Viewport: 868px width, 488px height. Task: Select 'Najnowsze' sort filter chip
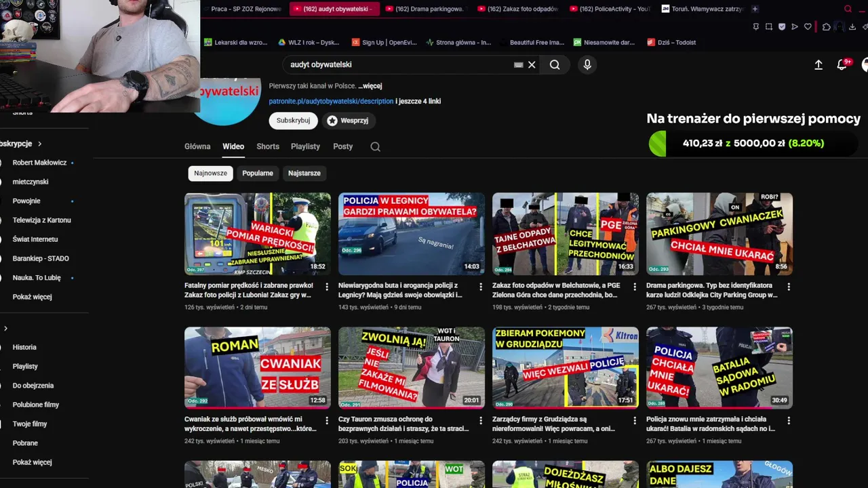pos(210,173)
